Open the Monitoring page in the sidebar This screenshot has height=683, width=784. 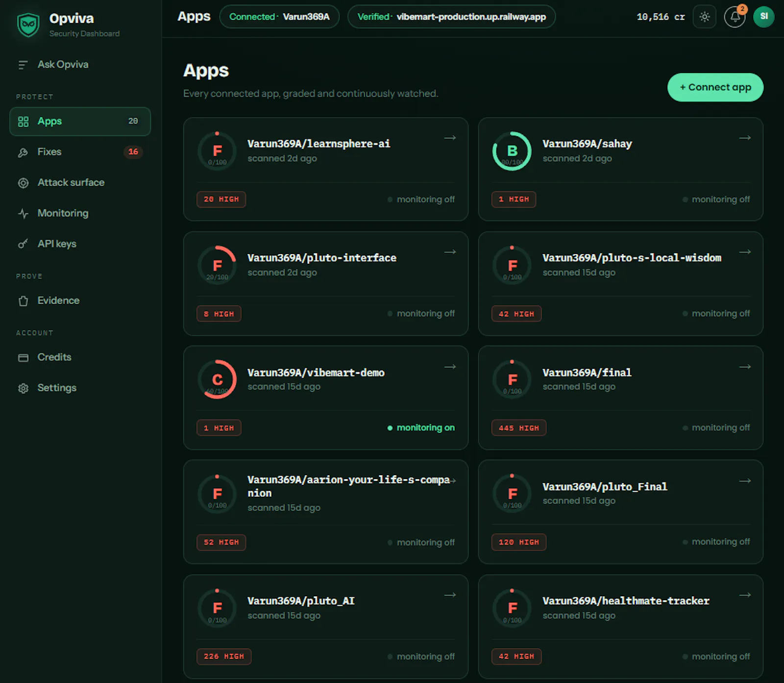click(x=80, y=213)
